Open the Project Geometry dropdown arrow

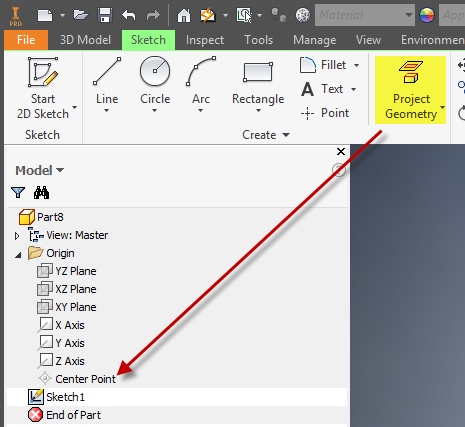point(443,107)
